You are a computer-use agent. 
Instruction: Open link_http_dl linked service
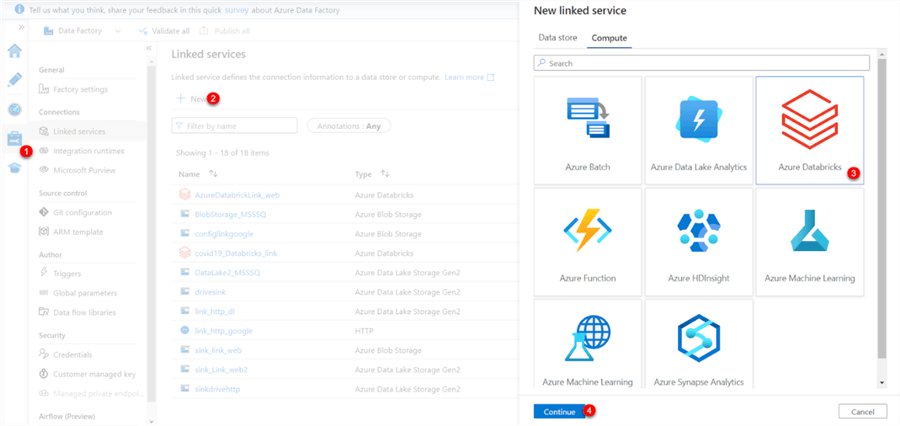coord(216,311)
